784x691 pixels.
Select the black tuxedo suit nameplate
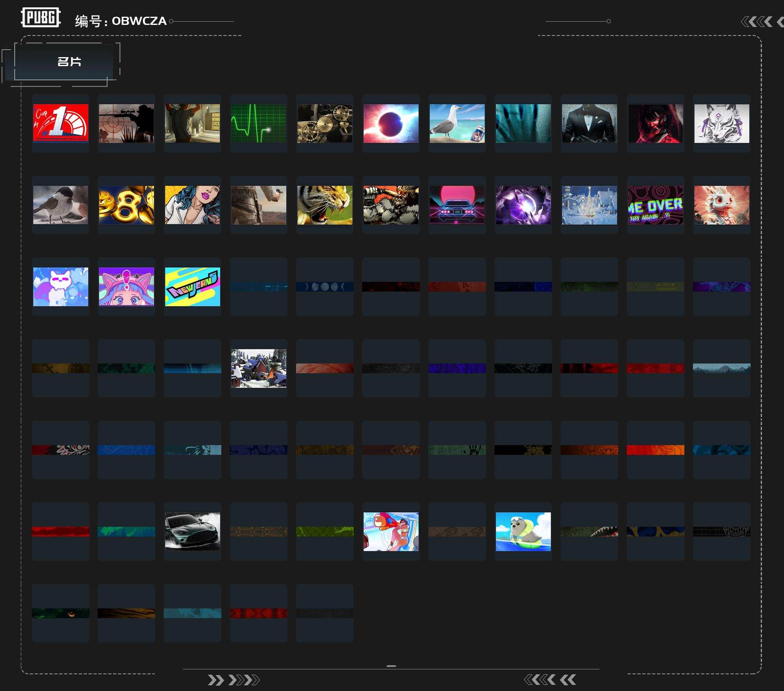coord(589,123)
